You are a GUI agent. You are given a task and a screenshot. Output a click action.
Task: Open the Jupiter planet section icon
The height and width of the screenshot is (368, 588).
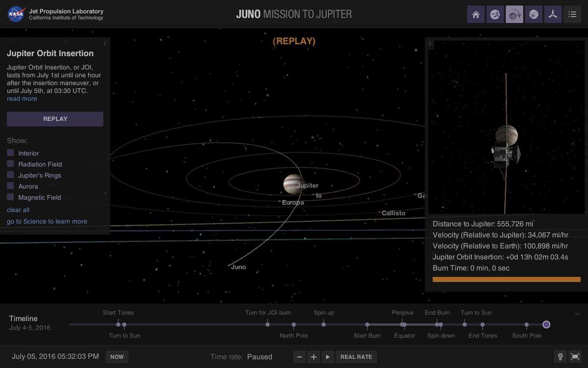click(x=534, y=14)
